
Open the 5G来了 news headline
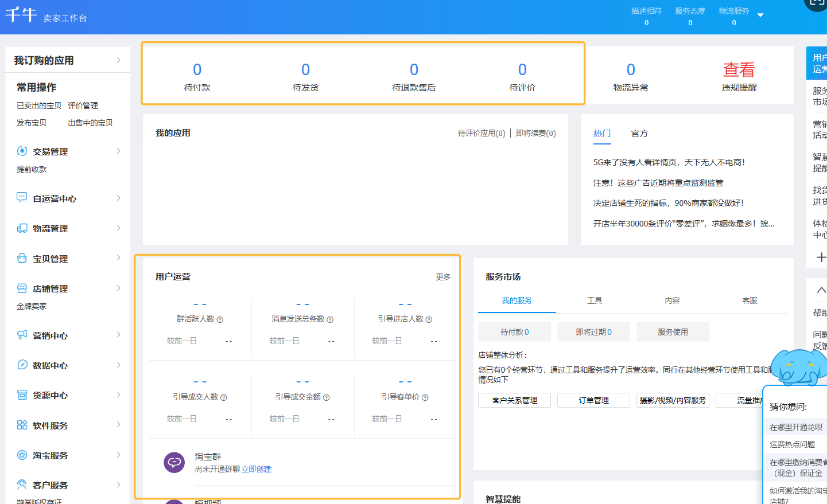(x=669, y=162)
